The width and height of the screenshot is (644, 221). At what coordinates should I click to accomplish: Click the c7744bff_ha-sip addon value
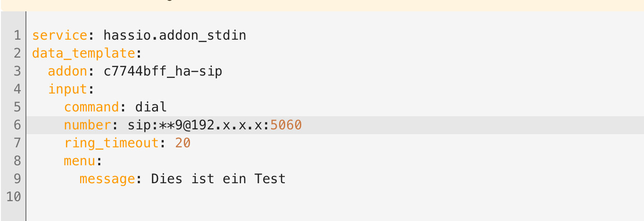point(163,71)
